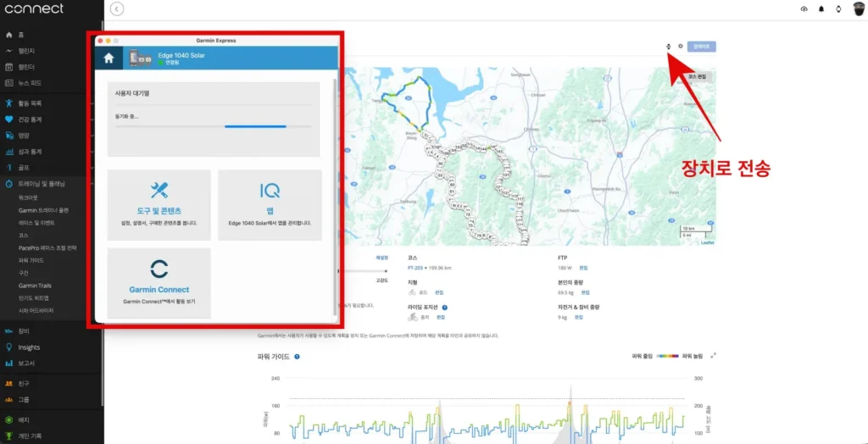Image resolution: width=868 pixels, height=444 pixels.
Task: Click the Performance Stats (성과 통계) chart icon
Action: click(8, 152)
